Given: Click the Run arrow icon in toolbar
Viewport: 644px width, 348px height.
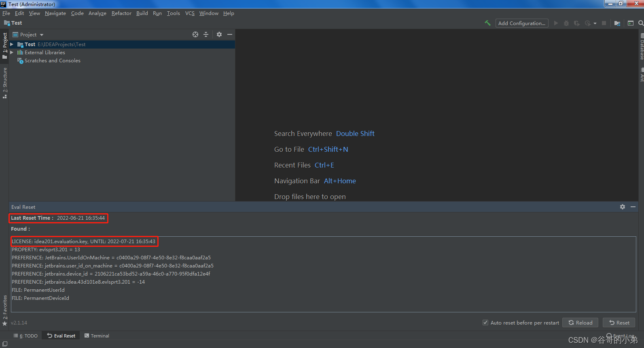Looking at the screenshot, I should [x=556, y=23].
